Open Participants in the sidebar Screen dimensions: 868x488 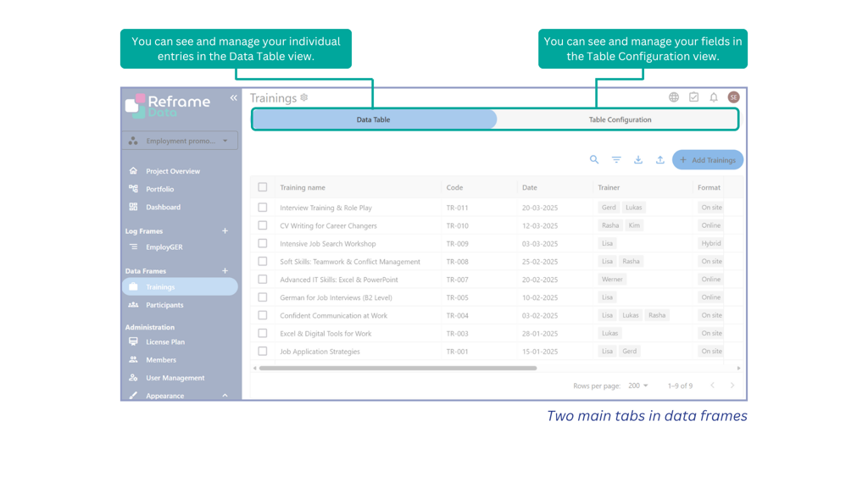pos(164,305)
